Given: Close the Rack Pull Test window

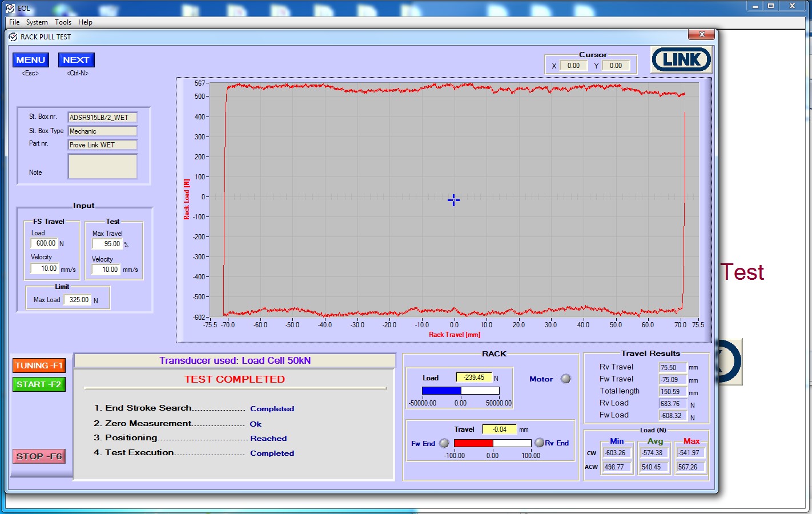Looking at the screenshot, I should pyautogui.click(x=702, y=35).
